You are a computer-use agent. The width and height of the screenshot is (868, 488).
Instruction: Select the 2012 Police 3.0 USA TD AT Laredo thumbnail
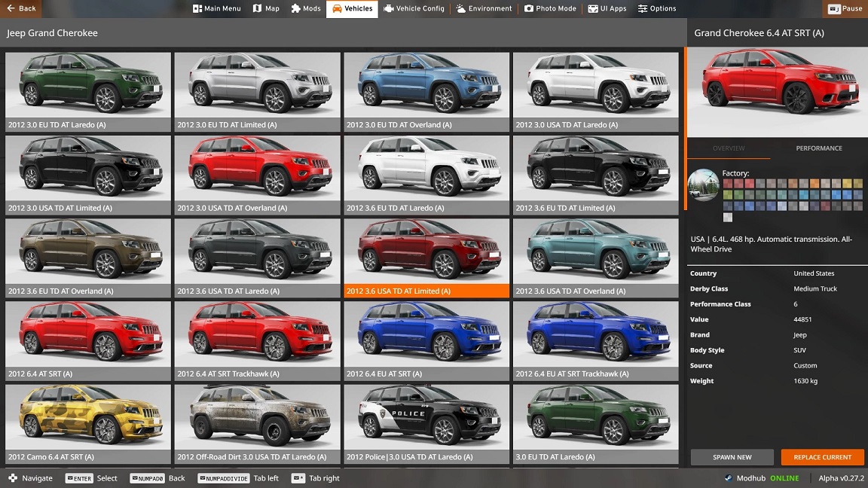click(x=426, y=423)
